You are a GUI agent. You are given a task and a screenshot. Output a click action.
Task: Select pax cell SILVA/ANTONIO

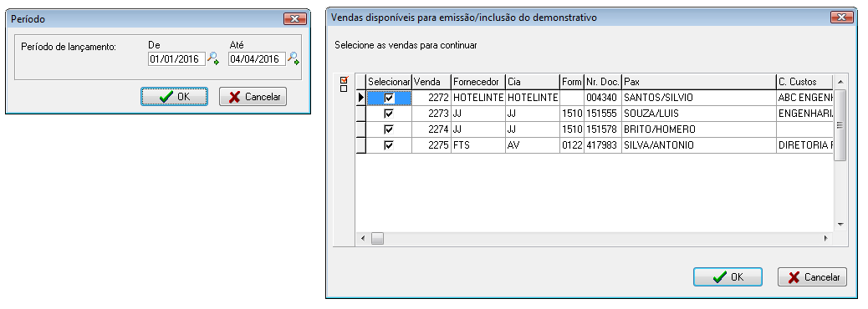(x=698, y=145)
